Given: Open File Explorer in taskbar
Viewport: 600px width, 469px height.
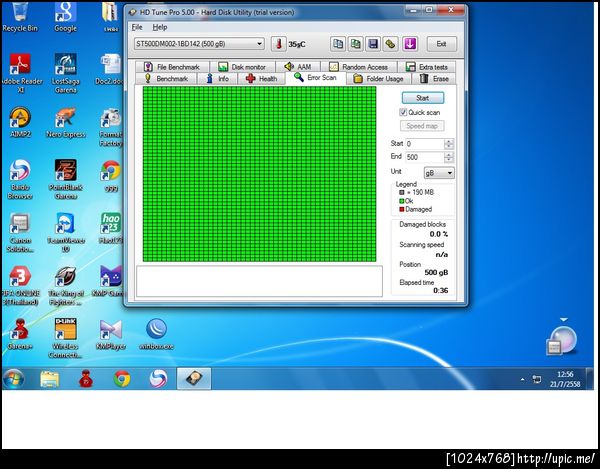Looking at the screenshot, I should click(50, 379).
